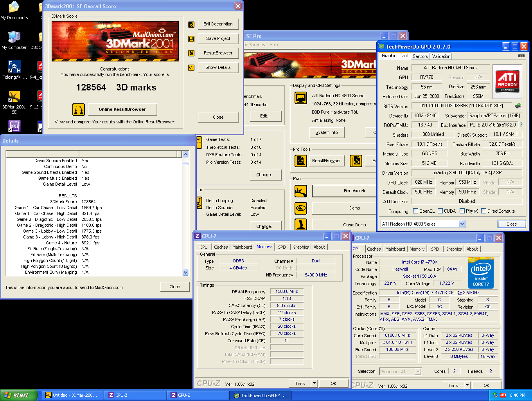Viewport: 532px width, 401px height.
Task: Click the Bus Interface question mark icon
Action: pyautogui.click(x=521, y=125)
